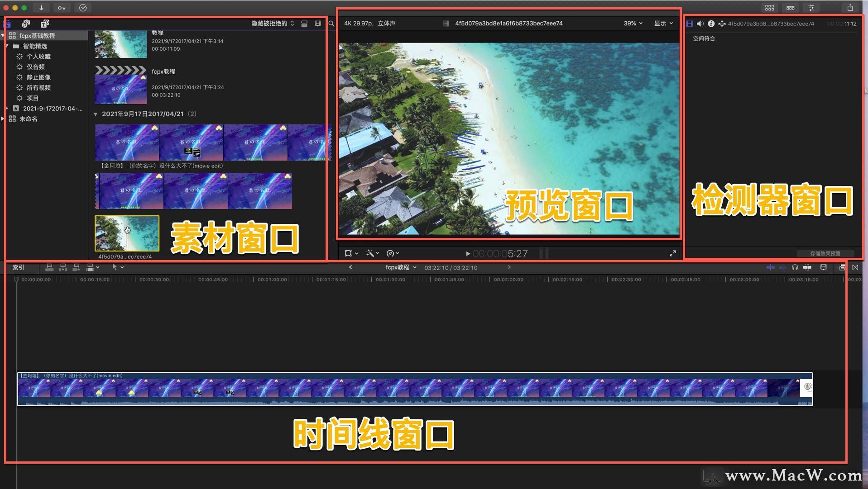
Task: Click the append clip edit icon
Action: pos(77,267)
